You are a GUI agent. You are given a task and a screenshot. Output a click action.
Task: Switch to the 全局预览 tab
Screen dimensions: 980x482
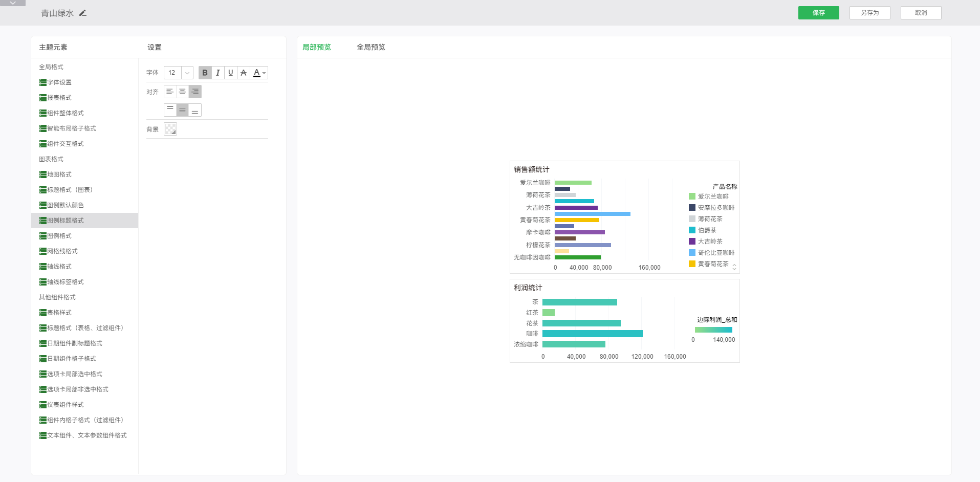[371, 47]
